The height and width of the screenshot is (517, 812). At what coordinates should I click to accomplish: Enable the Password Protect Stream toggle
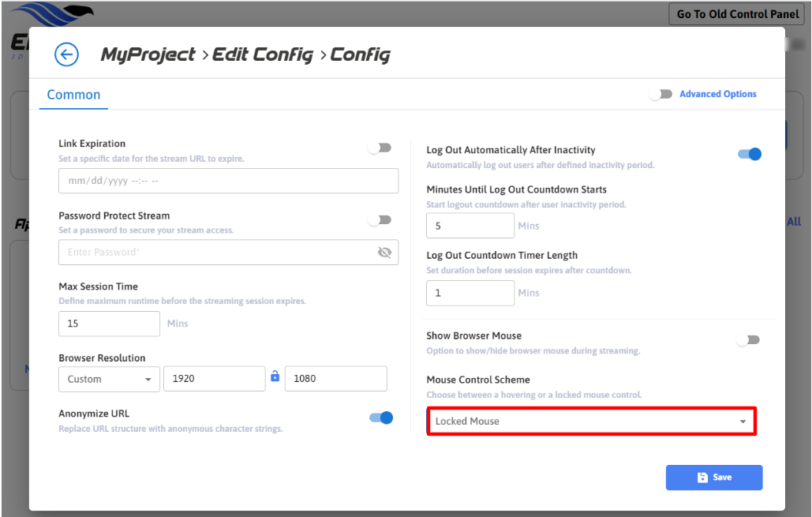coord(380,220)
